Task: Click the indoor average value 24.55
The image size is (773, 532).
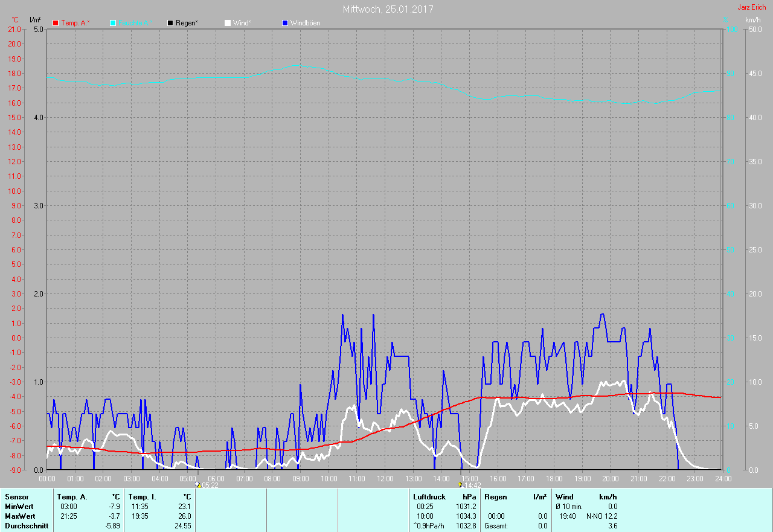Action: [x=183, y=526]
